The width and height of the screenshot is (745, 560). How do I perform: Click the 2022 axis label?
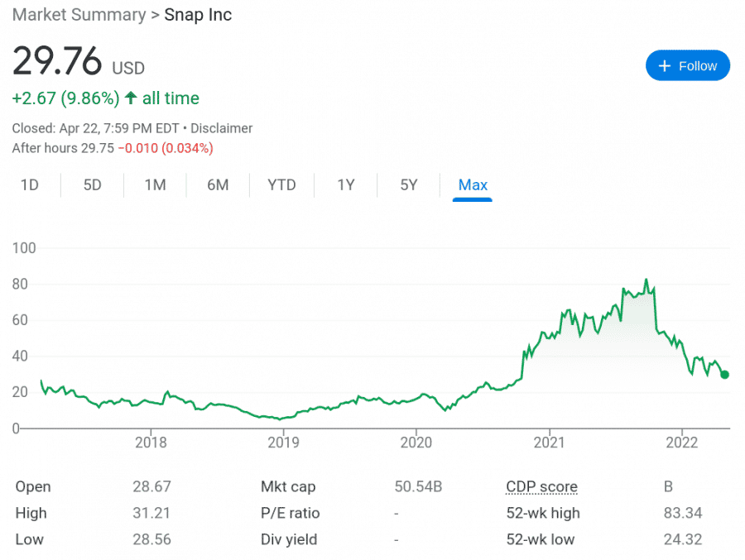point(682,443)
